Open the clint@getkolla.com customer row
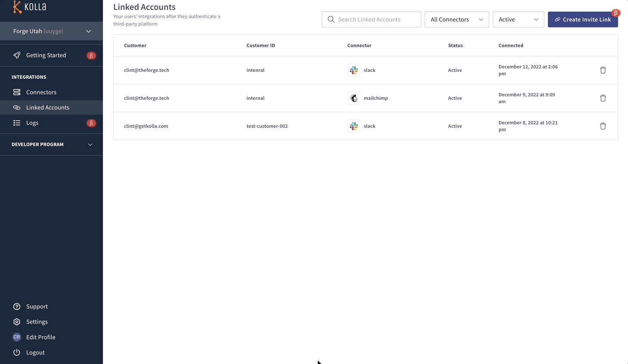Screen dimensions: 628x364 click(x=146, y=126)
